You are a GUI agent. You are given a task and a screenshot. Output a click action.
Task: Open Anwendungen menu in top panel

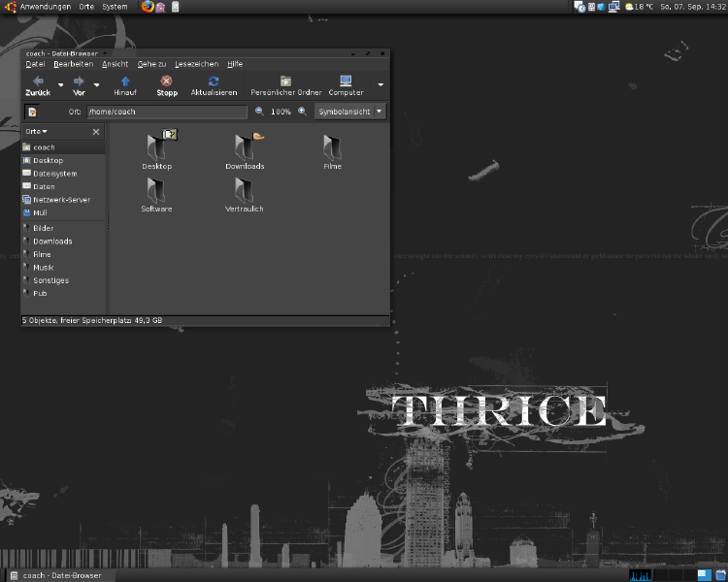pyautogui.click(x=46, y=7)
